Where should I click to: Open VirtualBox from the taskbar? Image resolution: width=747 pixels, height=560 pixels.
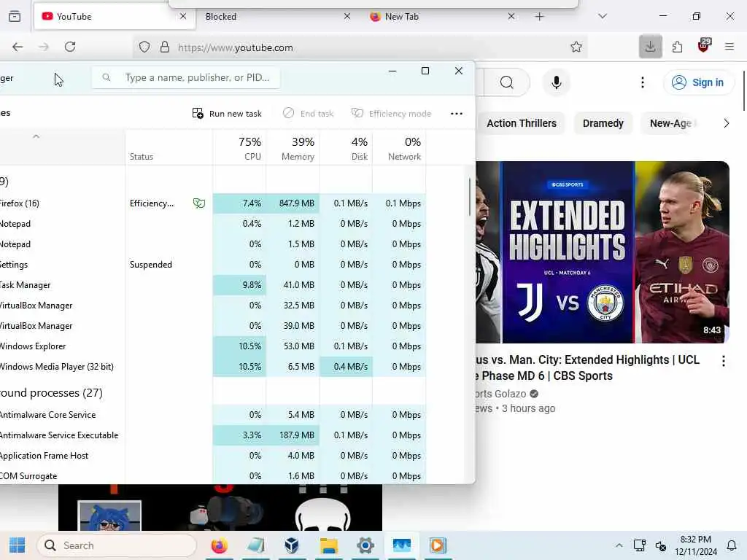(x=292, y=545)
